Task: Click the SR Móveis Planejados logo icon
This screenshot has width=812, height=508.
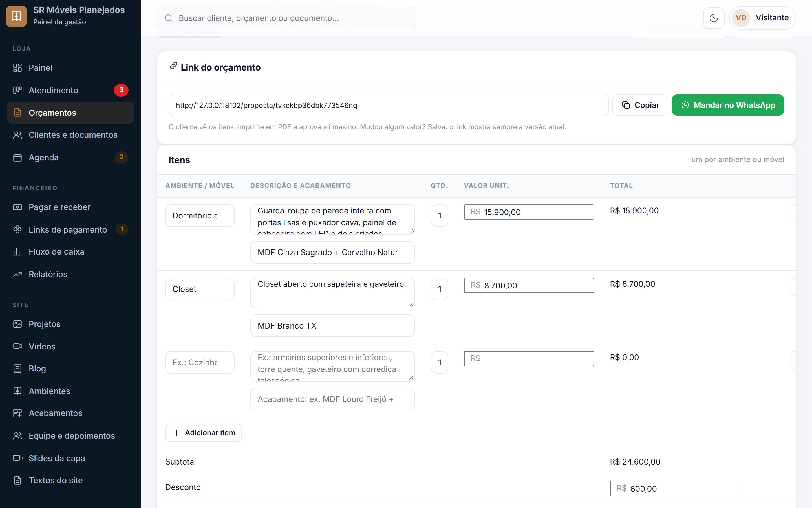Action: coord(16,16)
